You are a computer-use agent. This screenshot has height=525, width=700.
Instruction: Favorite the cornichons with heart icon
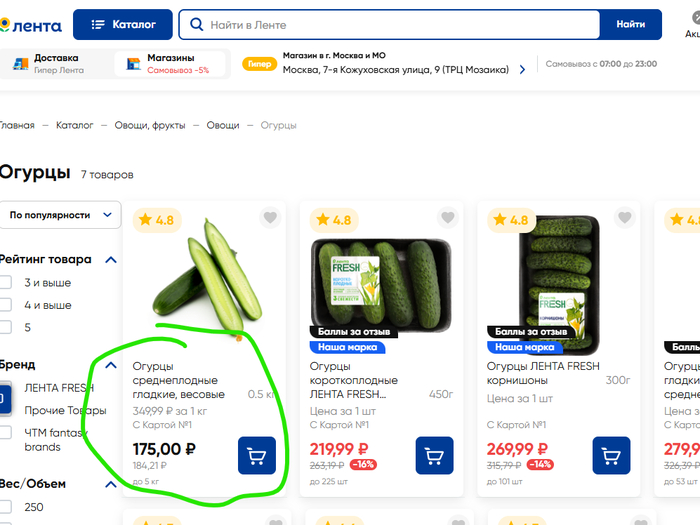point(624,218)
